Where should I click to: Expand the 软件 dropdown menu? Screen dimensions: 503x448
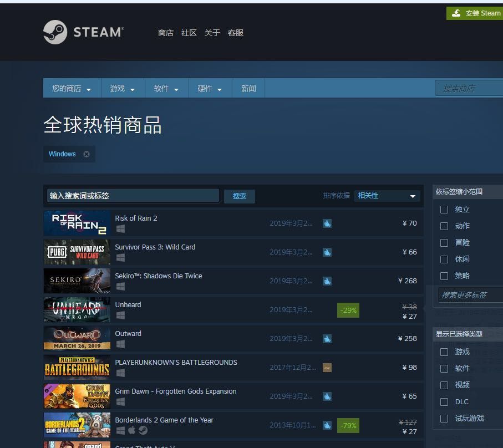[166, 88]
